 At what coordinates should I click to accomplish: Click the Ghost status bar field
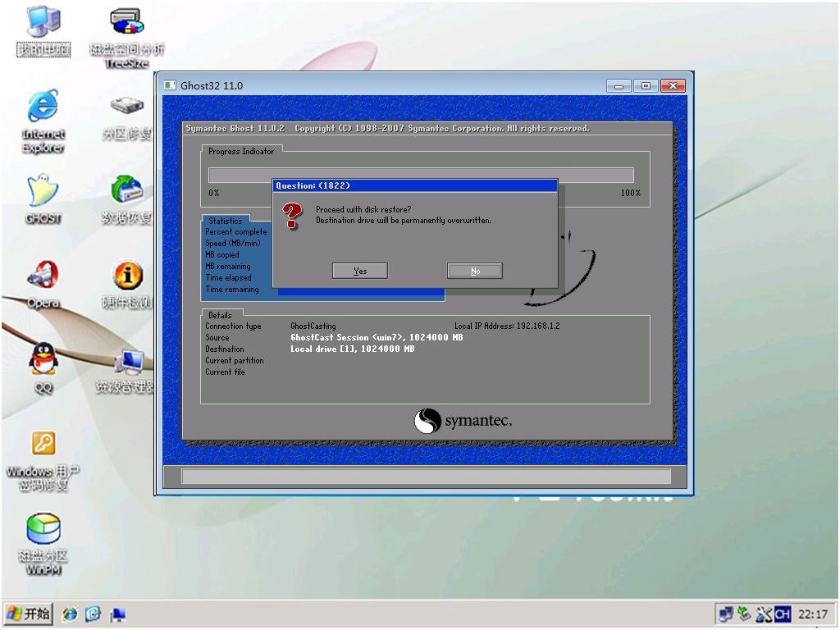point(426,477)
